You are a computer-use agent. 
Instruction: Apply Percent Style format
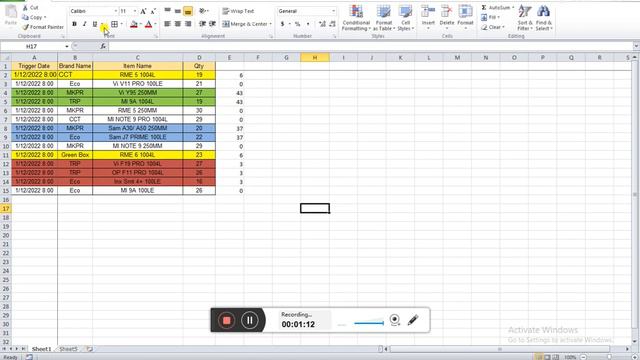point(298,24)
